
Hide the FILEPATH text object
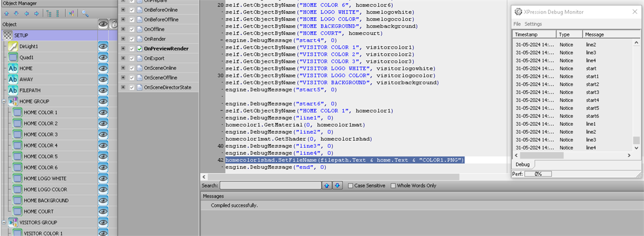[103, 90]
